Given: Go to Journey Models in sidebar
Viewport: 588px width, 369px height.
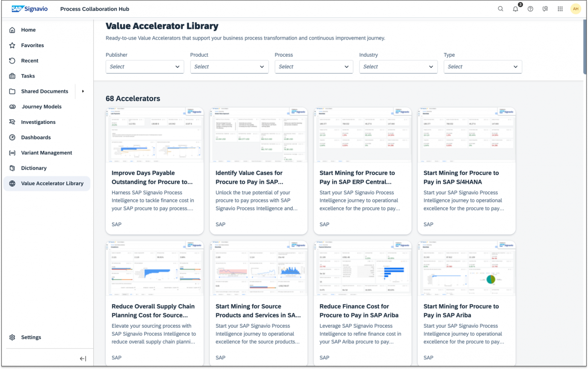Looking at the screenshot, I should point(41,107).
